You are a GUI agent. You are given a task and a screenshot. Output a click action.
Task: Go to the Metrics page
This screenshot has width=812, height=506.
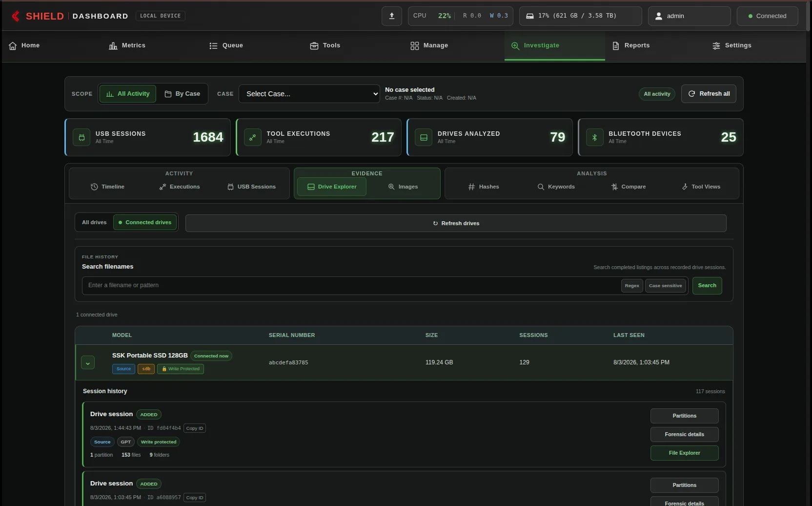127,45
